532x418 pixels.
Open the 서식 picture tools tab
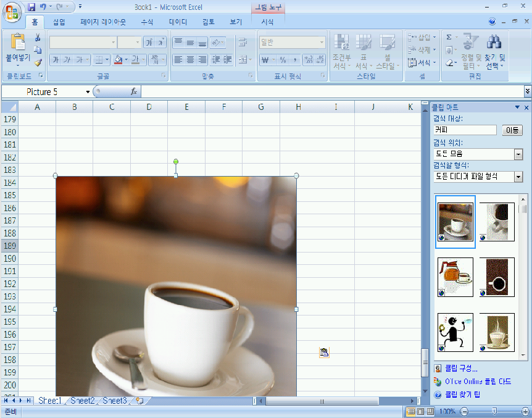coord(267,22)
